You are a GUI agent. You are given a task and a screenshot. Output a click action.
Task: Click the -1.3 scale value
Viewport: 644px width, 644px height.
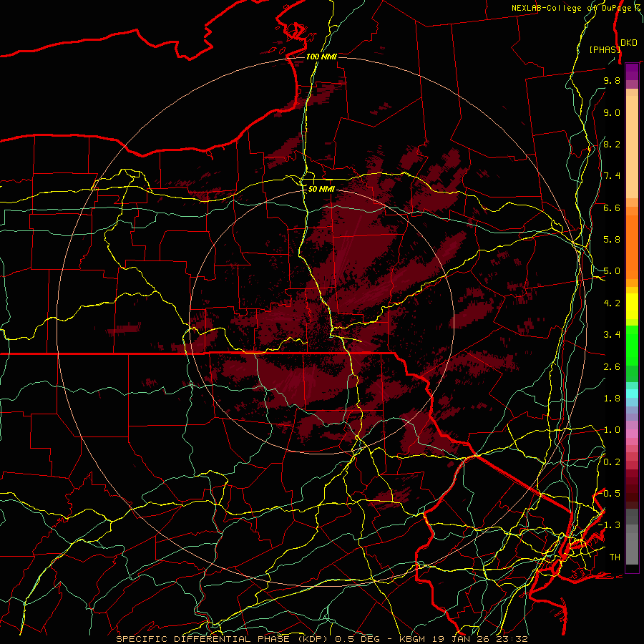click(x=610, y=525)
